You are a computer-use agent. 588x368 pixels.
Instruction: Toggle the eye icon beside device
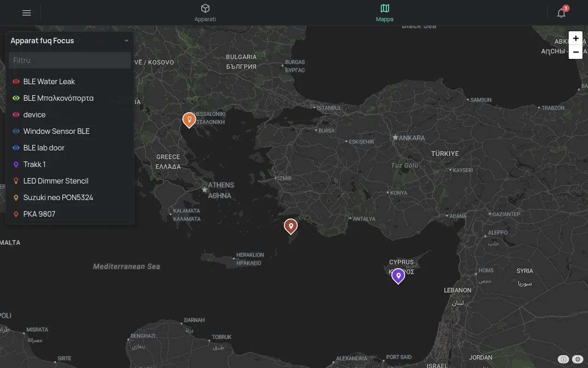[x=16, y=115]
